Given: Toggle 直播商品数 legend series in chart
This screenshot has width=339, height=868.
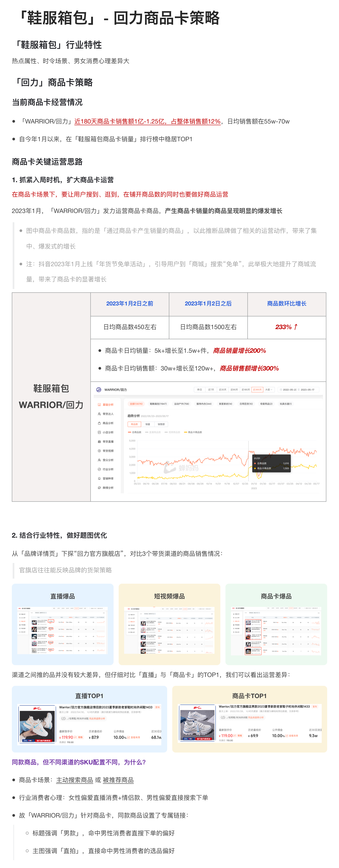Looking at the screenshot, I should [153, 432].
